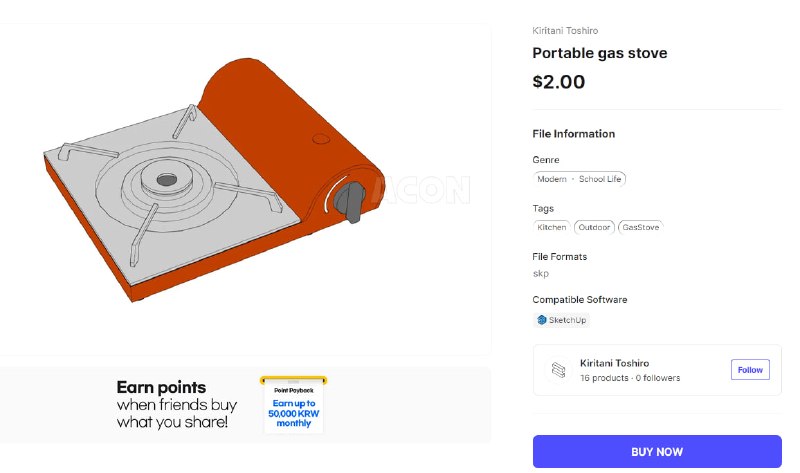Select the Modern · School Life genre tag

pos(579,179)
